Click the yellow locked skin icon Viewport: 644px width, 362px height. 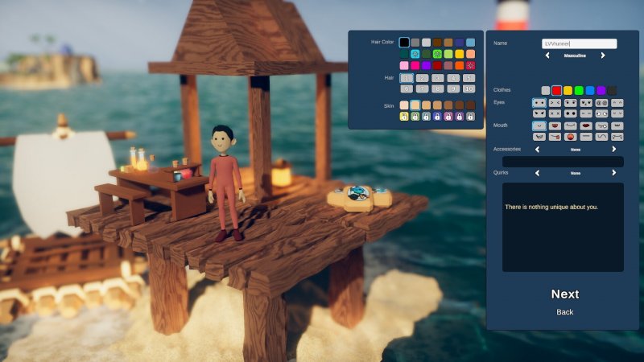404,116
